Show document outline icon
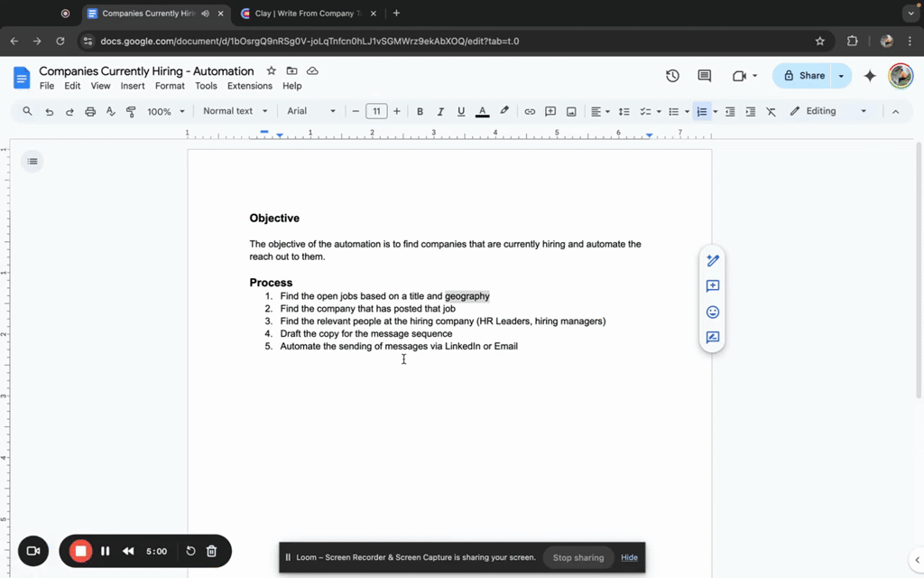Viewport: 924px width, 578px height. [x=32, y=162]
